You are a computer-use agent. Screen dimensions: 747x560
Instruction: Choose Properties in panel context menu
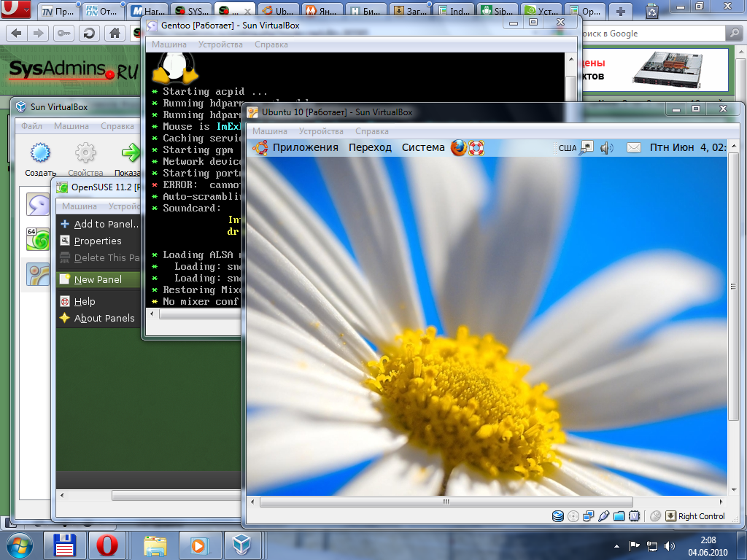pos(100,241)
